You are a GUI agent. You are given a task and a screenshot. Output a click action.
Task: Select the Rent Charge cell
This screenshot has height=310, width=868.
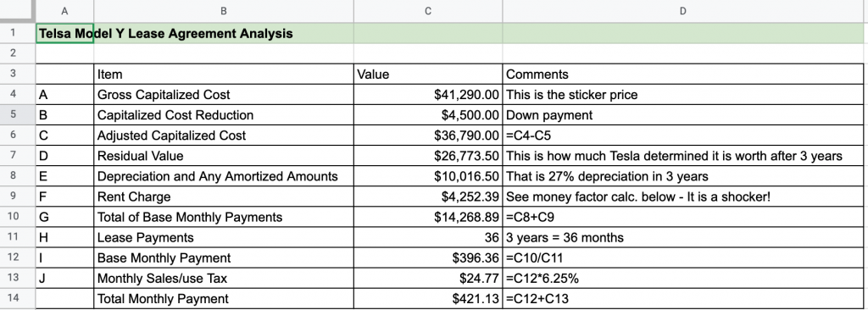pos(224,197)
